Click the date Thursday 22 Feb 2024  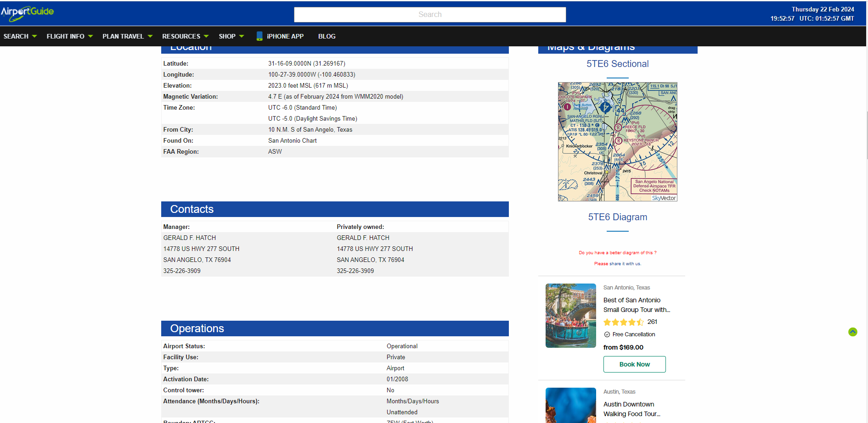click(x=823, y=9)
